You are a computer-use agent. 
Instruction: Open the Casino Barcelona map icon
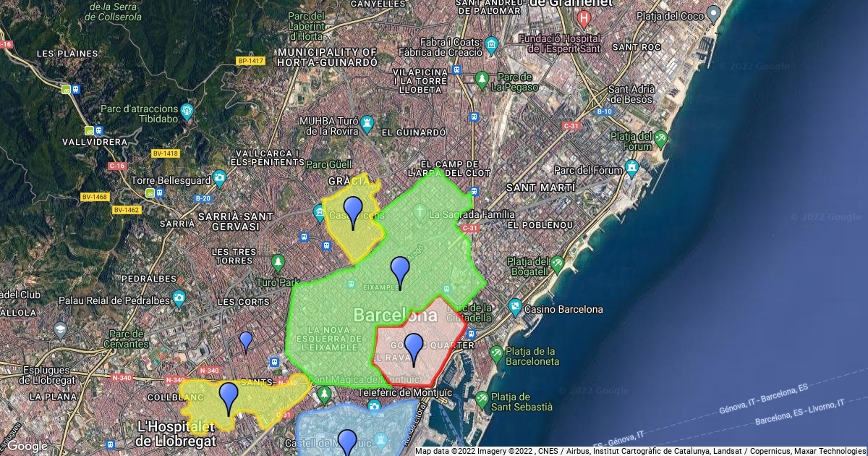[515, 309]
